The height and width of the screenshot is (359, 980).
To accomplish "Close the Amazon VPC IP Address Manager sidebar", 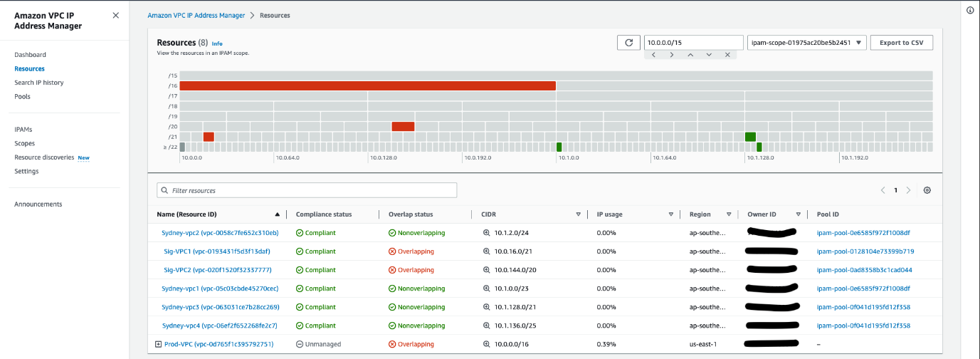I will click(116, 15).
